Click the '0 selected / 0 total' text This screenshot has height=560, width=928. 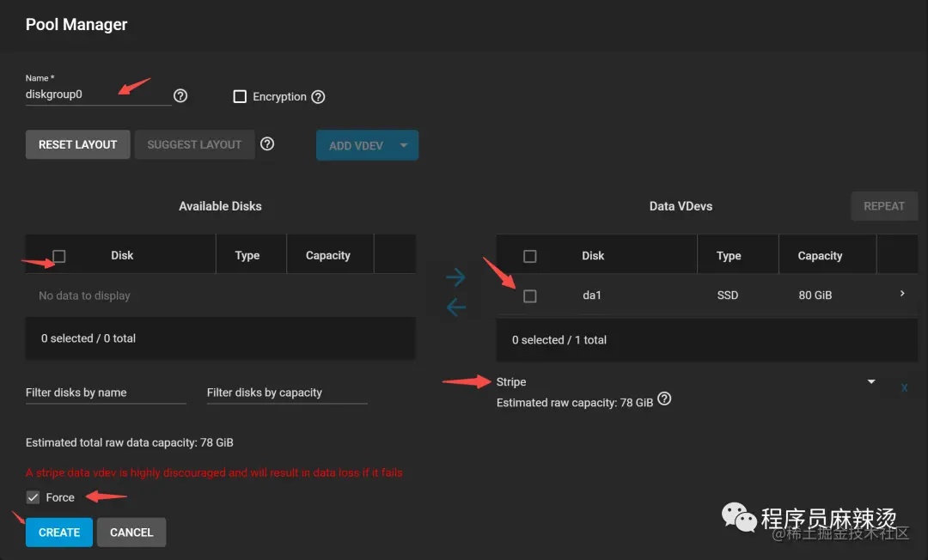click(x=89, y=338)
